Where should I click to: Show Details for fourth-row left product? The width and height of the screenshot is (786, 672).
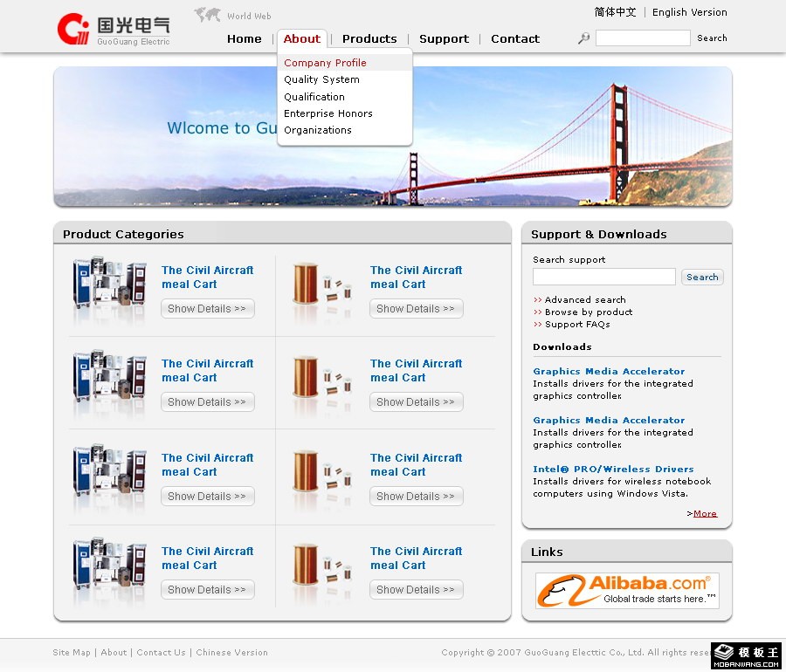(208, 589)
